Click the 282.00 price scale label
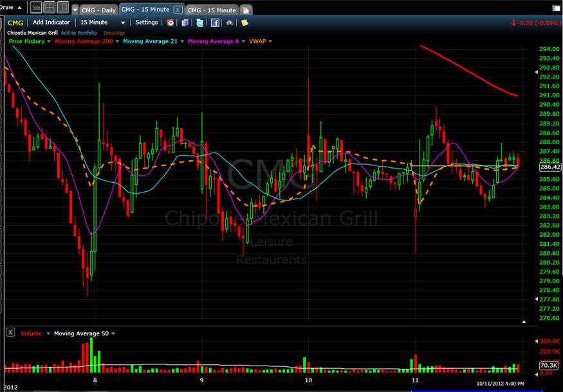The width and height of the screenshot is (563, 392). tap(549, 235)
